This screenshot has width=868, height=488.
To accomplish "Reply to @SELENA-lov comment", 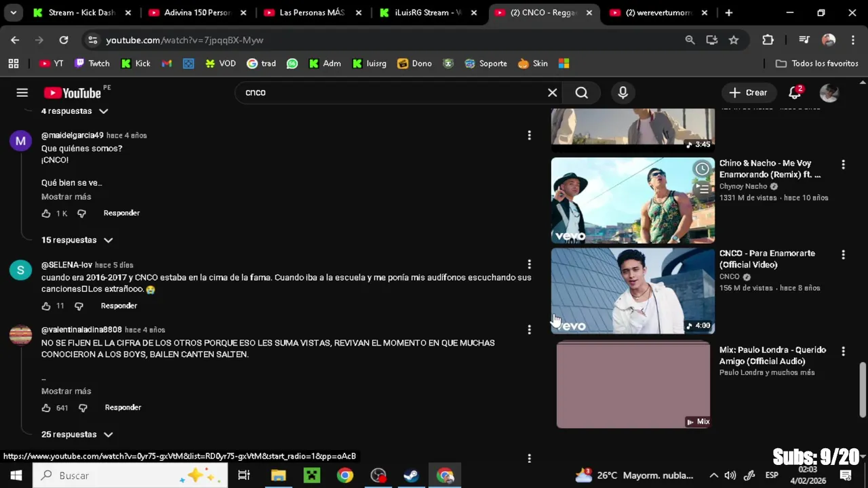I will (119, 306).
